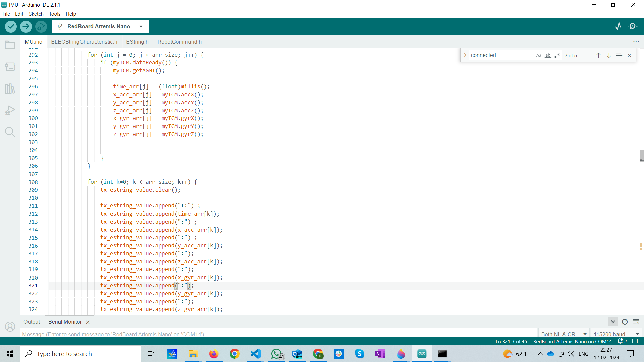This screenshot has height=362, width=644.
Task: Toggle Find in Selection icon
Action: pyautogui.click(x=619, y=55)
